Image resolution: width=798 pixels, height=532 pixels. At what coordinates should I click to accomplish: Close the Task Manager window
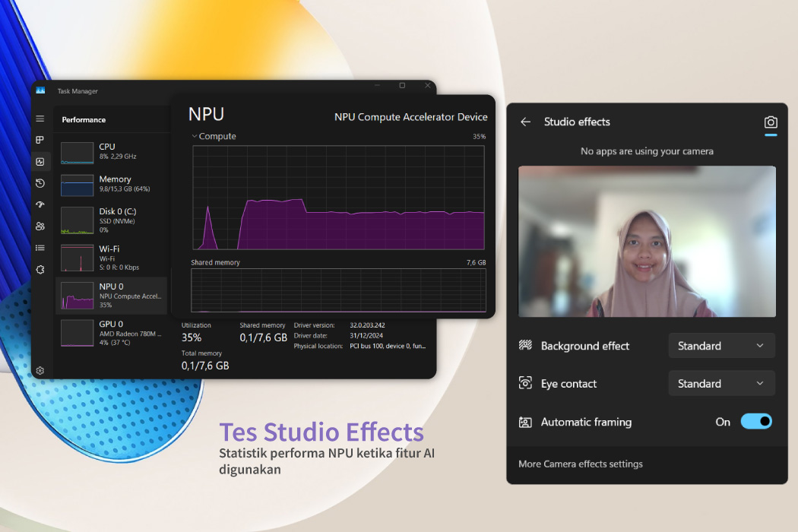(427, 86)
